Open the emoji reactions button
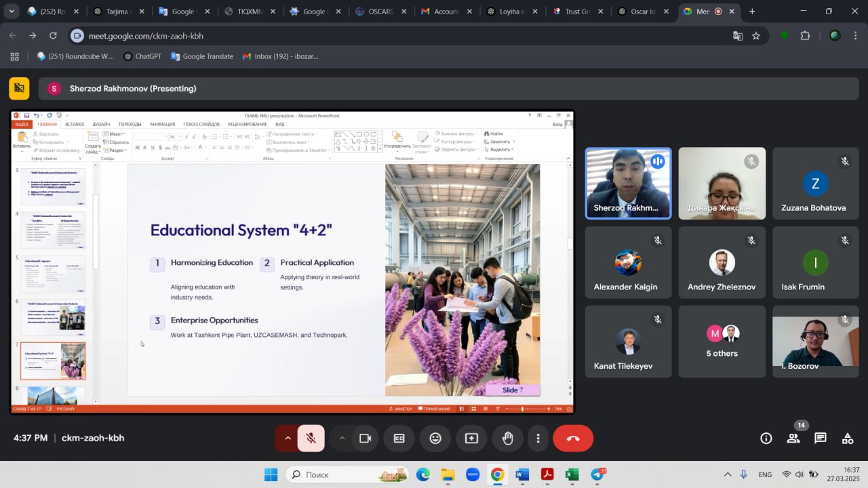The width and height of the screenshot is (868, 488). [x=435, y=439]
